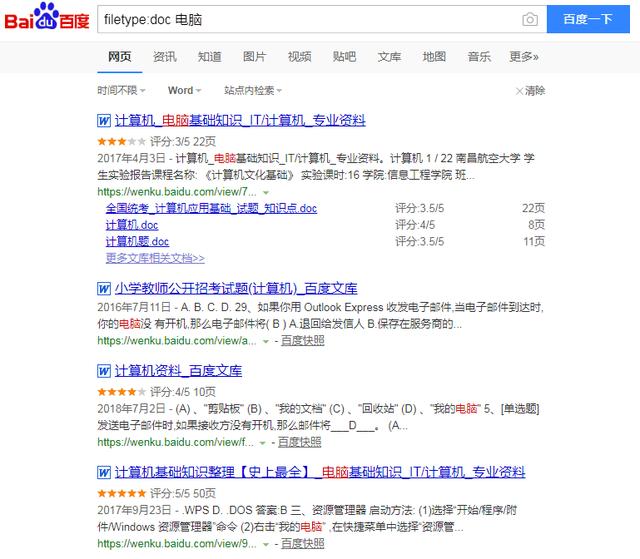640x559 pixels.
Task: Click 评分:4/5 for 计算机.doc row
Action: (415, 225)
